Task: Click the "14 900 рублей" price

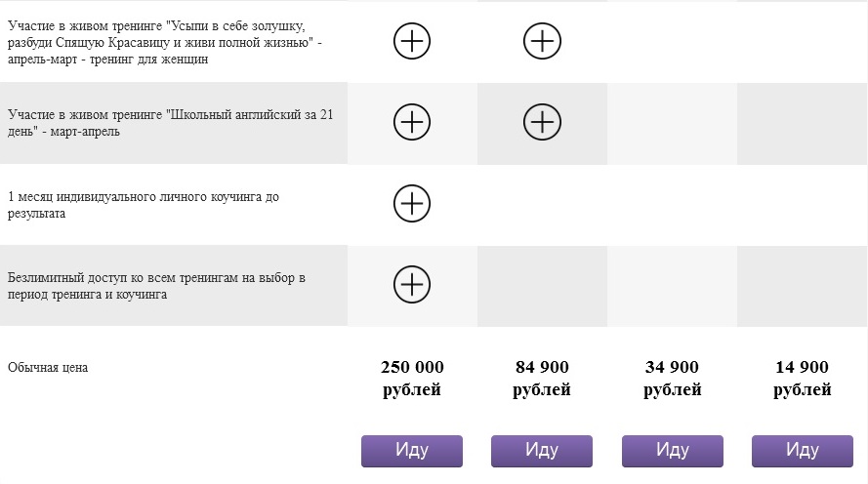Action: [803, 379]
